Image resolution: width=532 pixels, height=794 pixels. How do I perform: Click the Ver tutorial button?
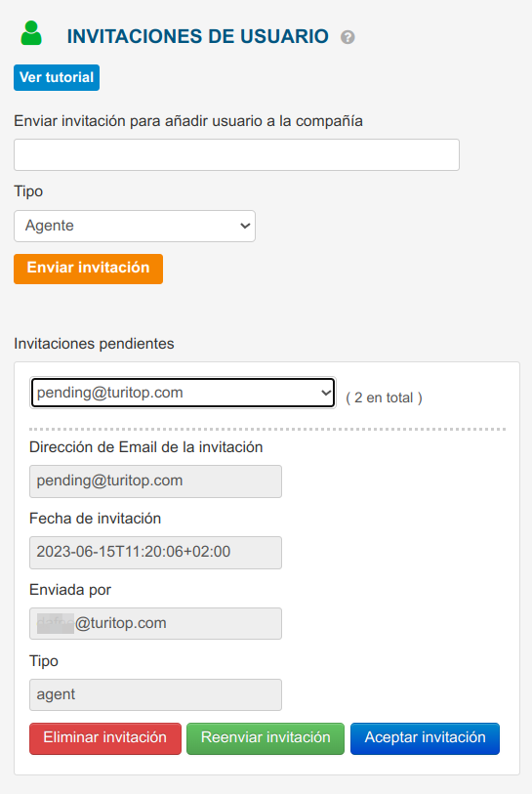[x=57, y=77]
